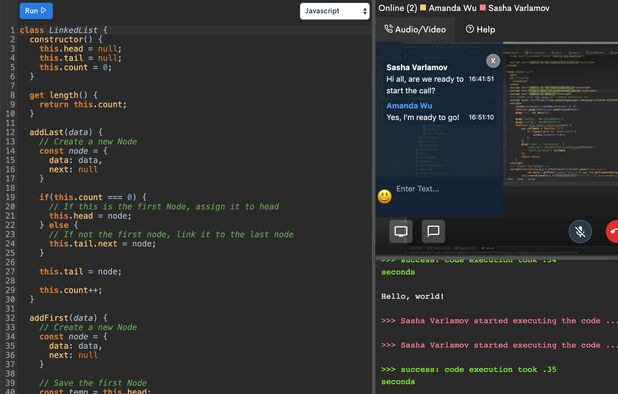Switch to the Audio/Video tab

point(415,30)
